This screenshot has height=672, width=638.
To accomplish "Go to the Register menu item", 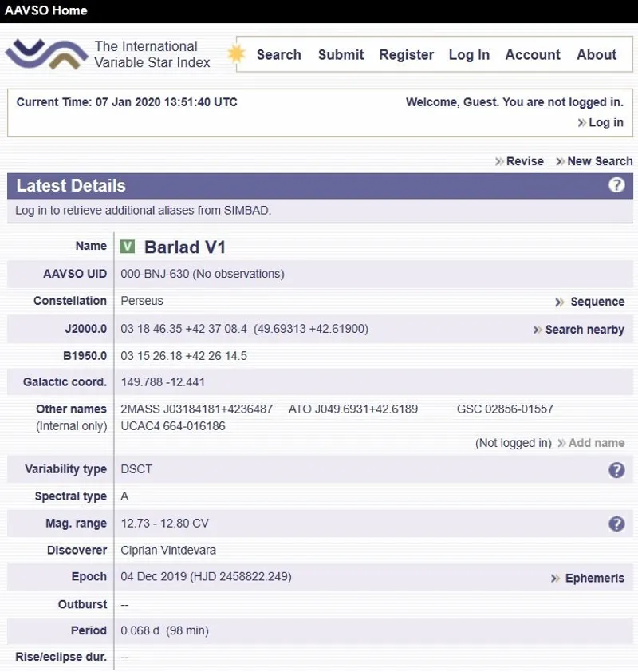I will [x=406, y=55].
